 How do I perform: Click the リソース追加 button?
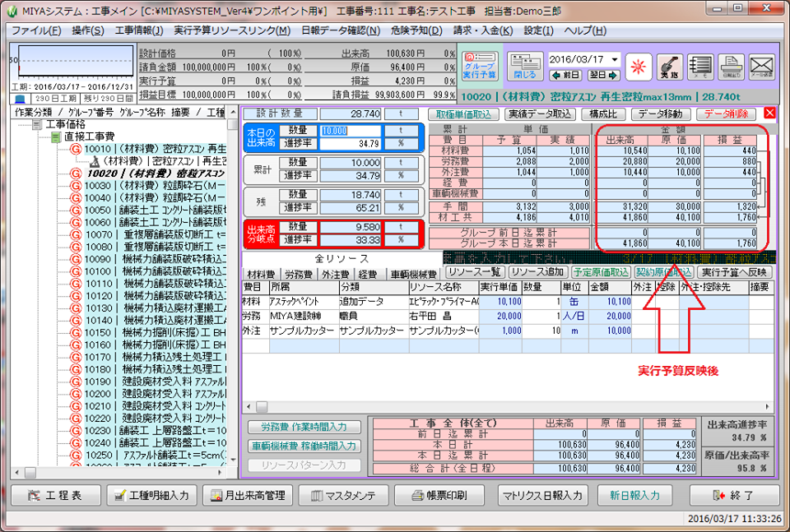point(538,272)
